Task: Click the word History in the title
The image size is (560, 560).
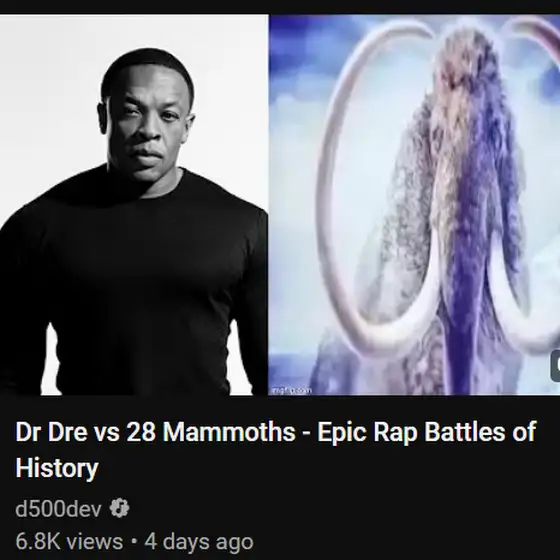Action: tap(57, 468)
